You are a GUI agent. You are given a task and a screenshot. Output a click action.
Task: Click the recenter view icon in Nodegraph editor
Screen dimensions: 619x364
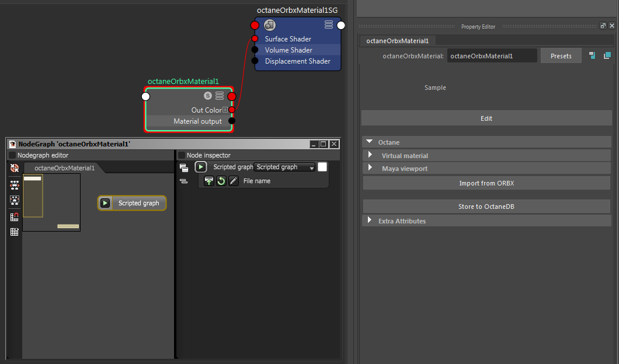(15, 169)
